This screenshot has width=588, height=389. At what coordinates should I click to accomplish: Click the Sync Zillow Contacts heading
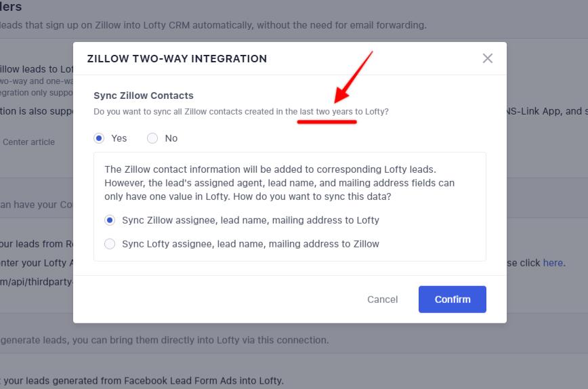[144, 96]
